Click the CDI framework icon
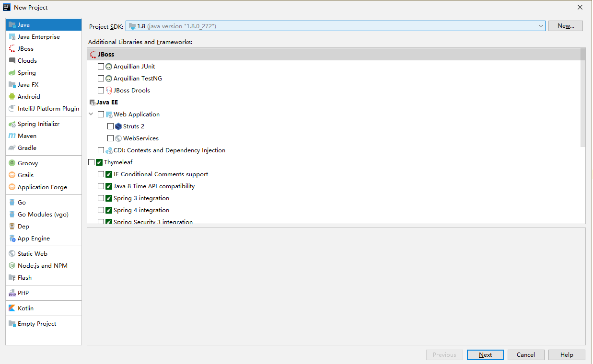Image resolution: width=593 pixels, height=364 pixels. click(109, 150)
